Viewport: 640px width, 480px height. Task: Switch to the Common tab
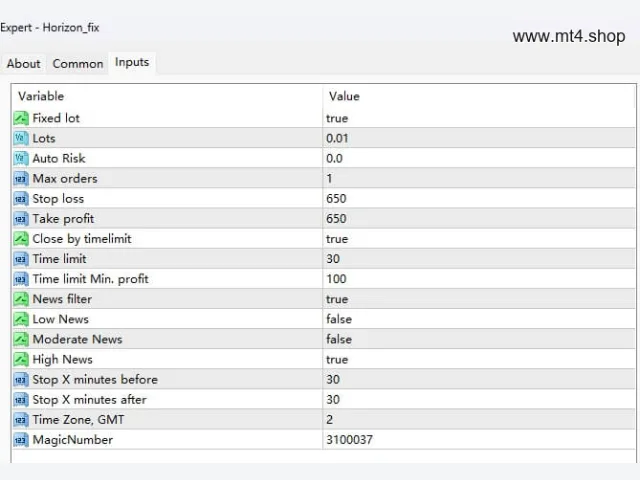[x=78, y=64]
